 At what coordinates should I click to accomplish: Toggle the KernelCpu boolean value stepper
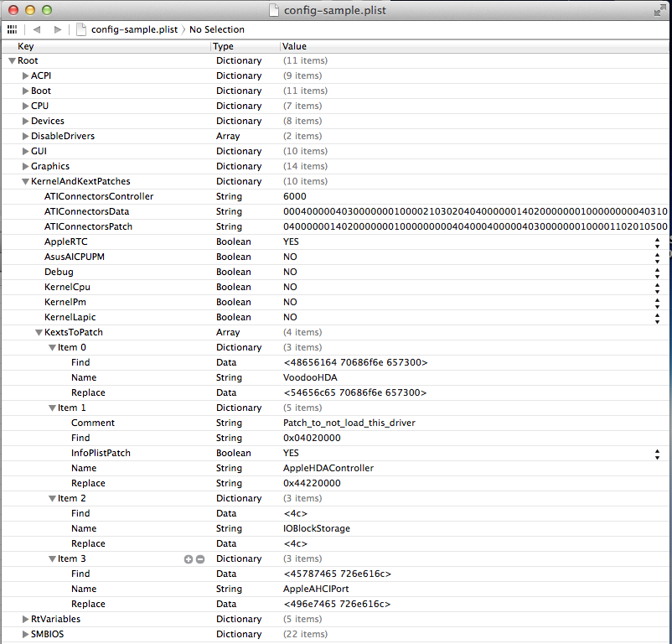pyautogui.click(x=657, y=288)
